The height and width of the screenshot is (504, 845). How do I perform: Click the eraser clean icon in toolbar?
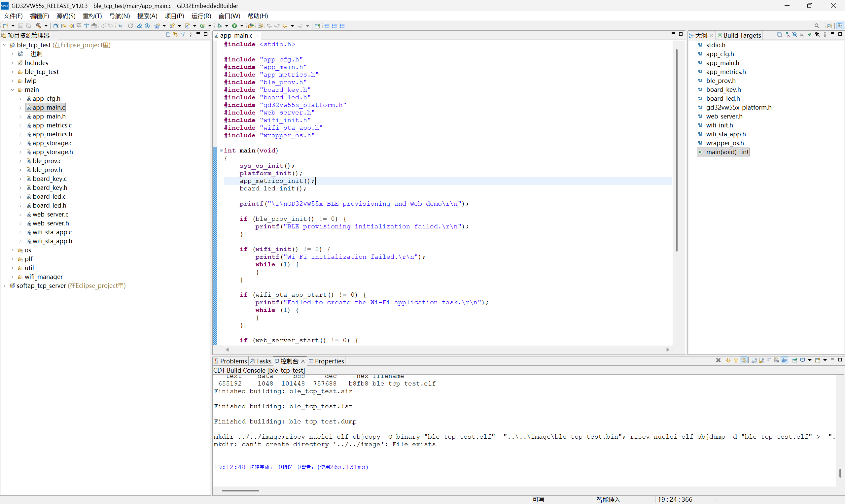click(x=140, y=26)
